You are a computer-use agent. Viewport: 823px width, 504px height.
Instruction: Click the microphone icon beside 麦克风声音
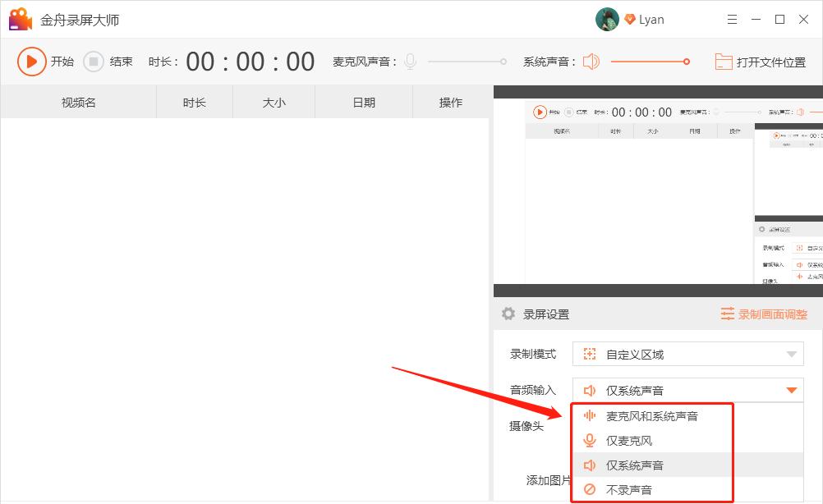[x=409, y=61]
